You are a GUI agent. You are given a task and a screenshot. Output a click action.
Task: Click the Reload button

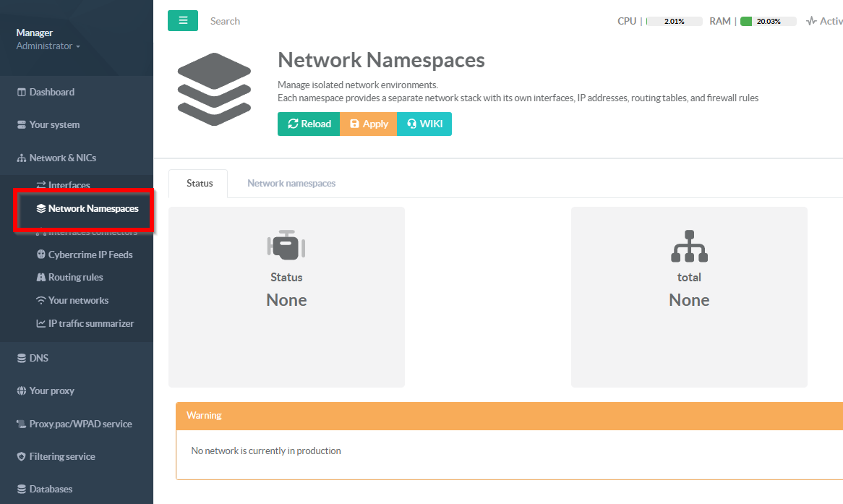tap(309, 124)
